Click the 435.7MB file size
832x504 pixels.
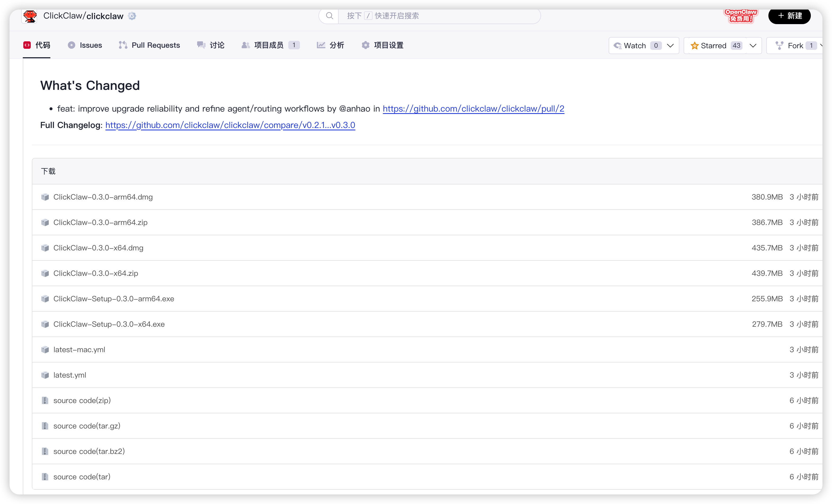767,248
